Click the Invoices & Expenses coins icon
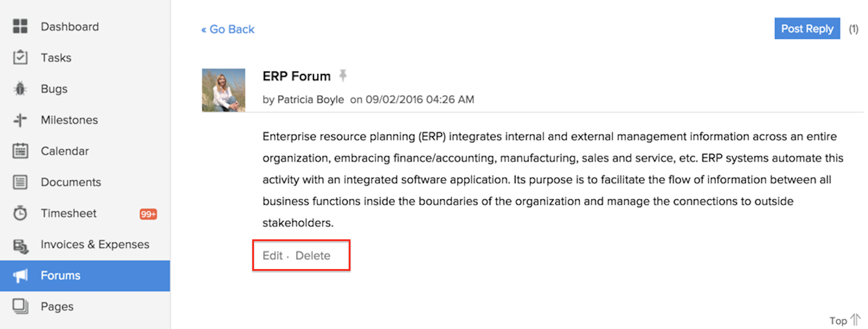Viewport: 868px width, 329px height. point(20,246)
